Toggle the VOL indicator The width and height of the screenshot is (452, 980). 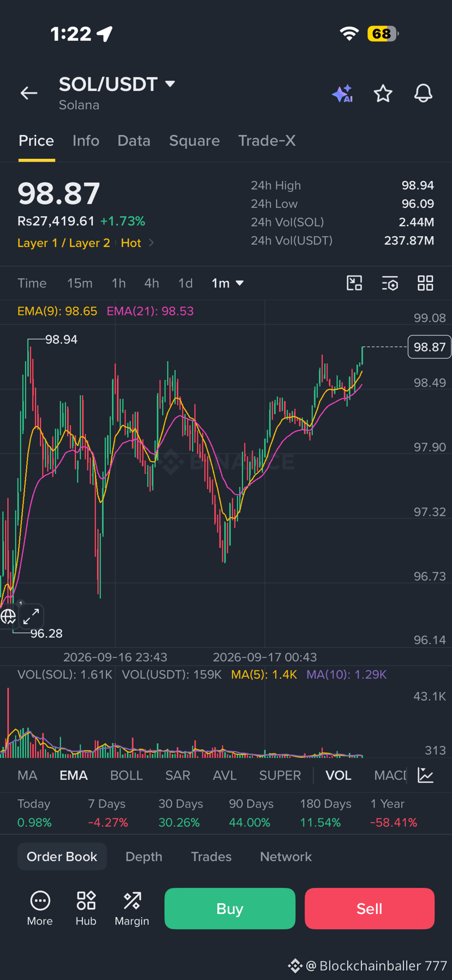(x=338, y=775)
